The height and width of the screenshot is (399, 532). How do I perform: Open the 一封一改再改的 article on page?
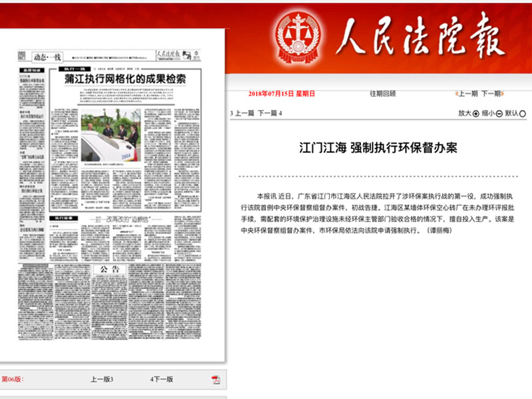[126, 219]
